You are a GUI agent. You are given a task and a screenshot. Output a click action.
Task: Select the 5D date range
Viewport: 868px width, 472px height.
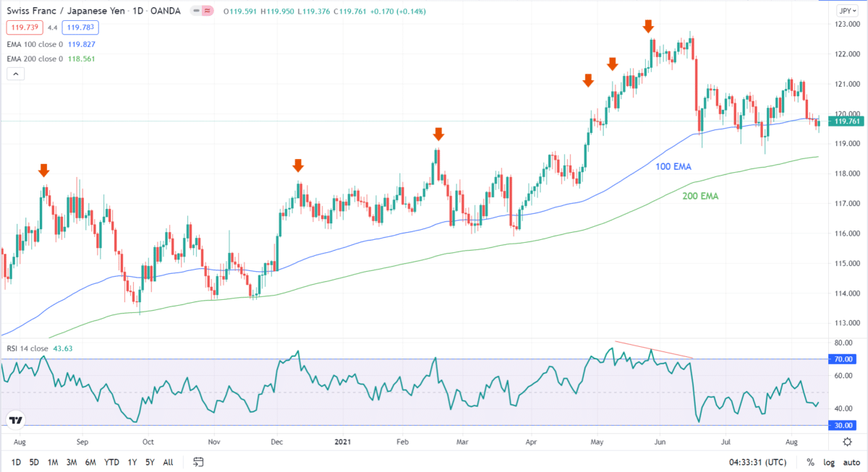(x=35, y=462)
